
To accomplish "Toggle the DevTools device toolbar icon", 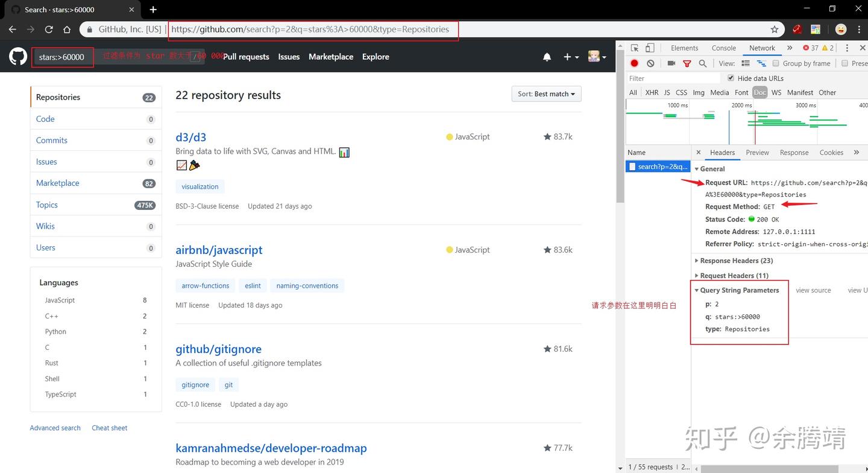I will click(650, 48).
